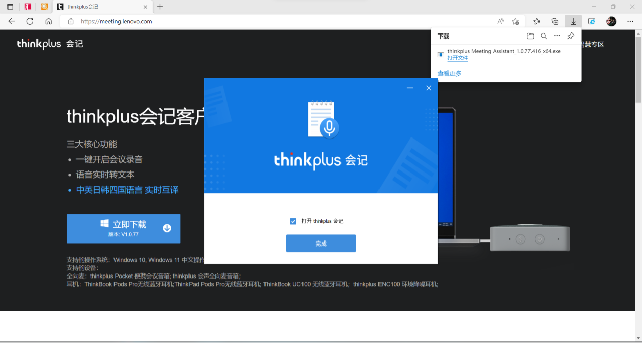Click the 智慧专区 navigation link
This screenshot has height=344, width=644.
[x=593, y=44]
